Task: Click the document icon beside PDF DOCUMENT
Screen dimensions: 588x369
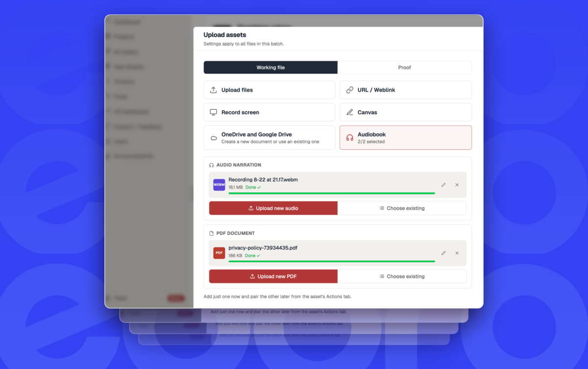Action: [x=212, y=233]
